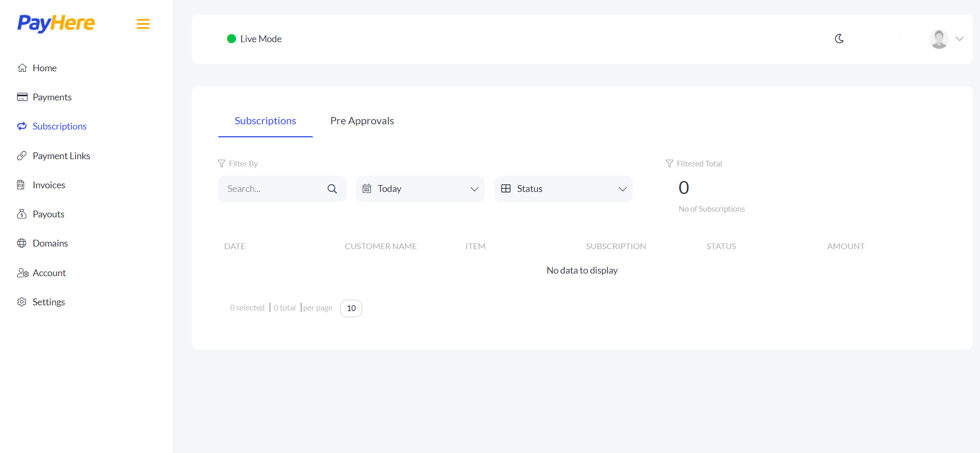Expand the user profile menu chevron
The image size is (980, 453).
(960, 39)
